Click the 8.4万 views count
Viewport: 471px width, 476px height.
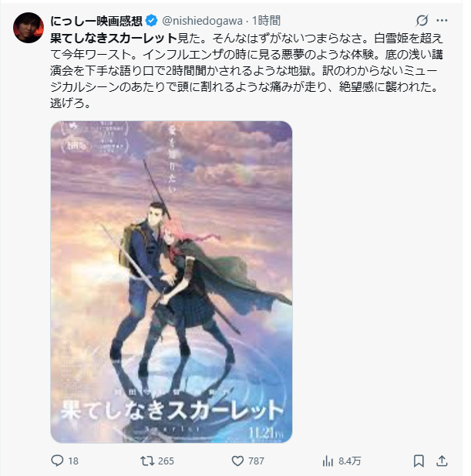[x=350, y=461]
